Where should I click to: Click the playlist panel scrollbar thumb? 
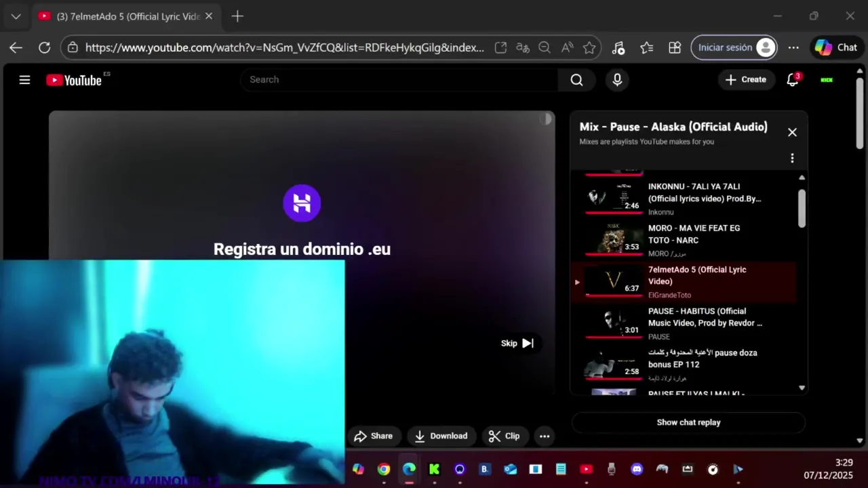tap(802, 208)
